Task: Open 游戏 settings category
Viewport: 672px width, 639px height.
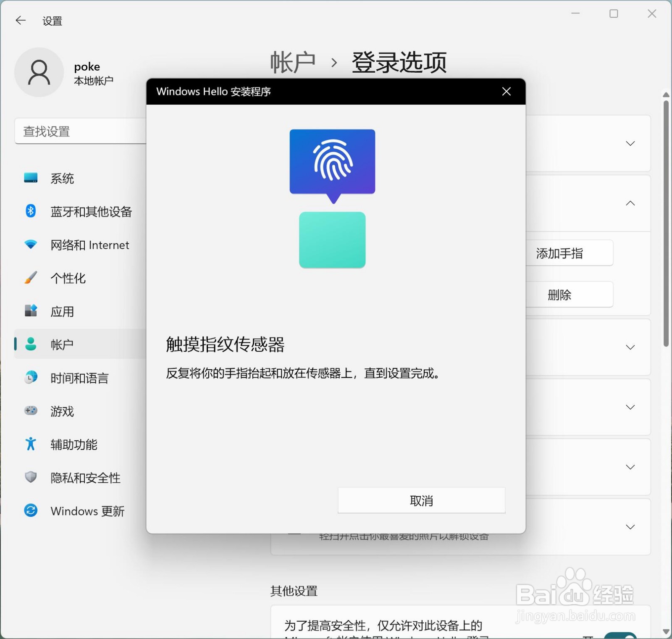Action: coord(80,411)
